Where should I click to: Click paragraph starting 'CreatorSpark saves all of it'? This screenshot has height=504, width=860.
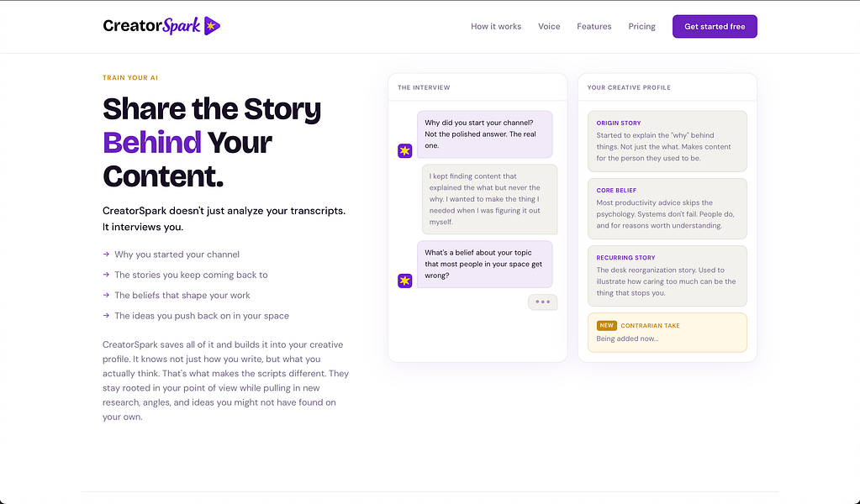click(x=226, y=381)
